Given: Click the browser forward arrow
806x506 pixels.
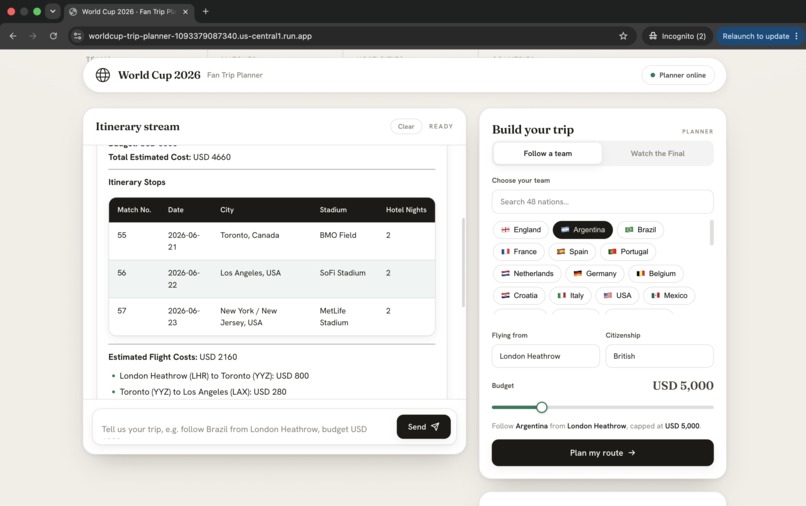Looking at the screenshot, I should coord(33,36).
